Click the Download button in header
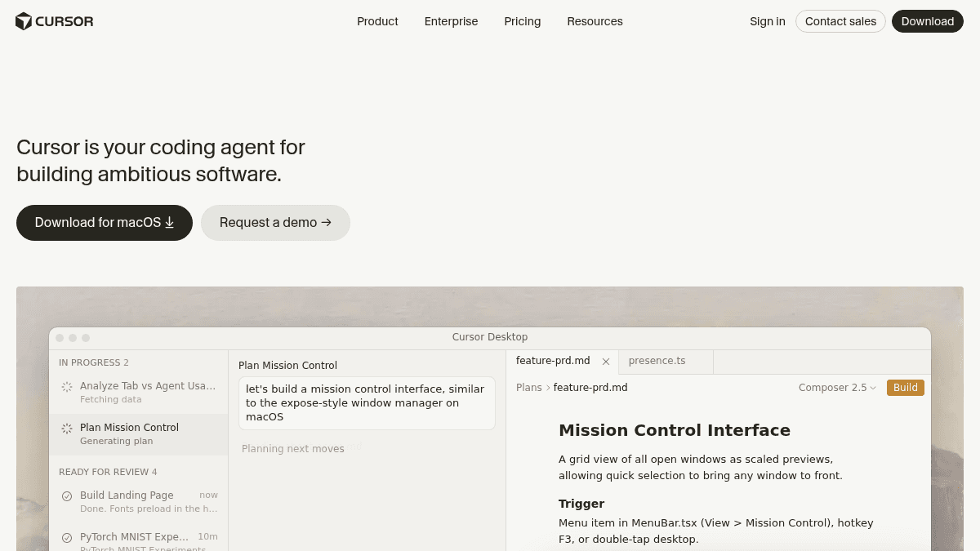980x551 pixels. pos(928,21)
